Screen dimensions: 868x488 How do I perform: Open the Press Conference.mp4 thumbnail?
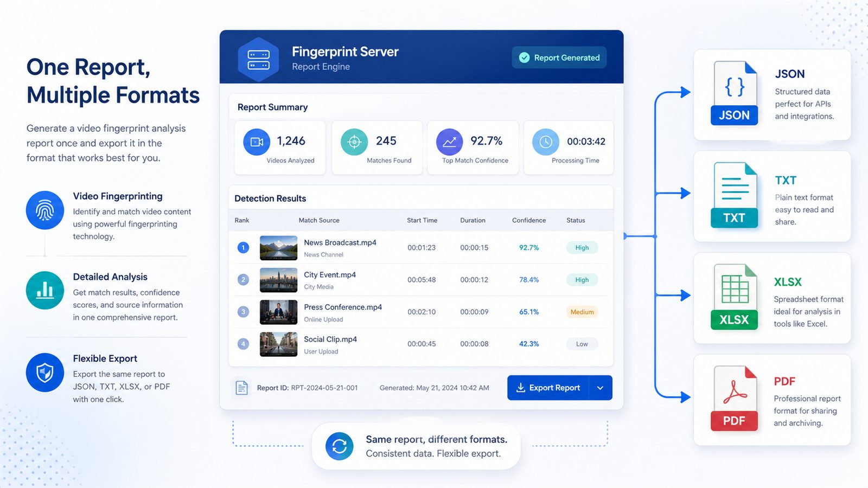pos(279,312)
